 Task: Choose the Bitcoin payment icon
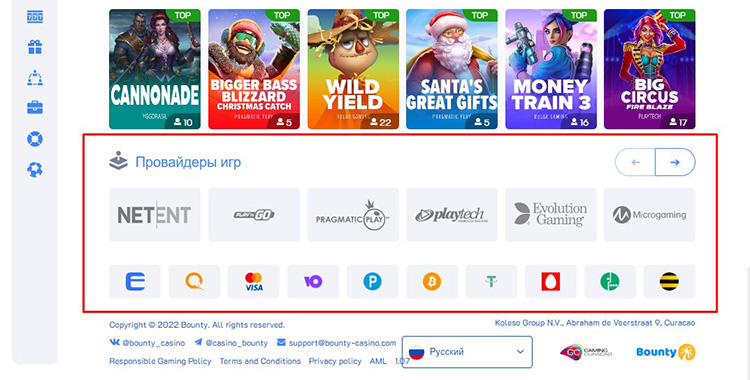[432, 282]
